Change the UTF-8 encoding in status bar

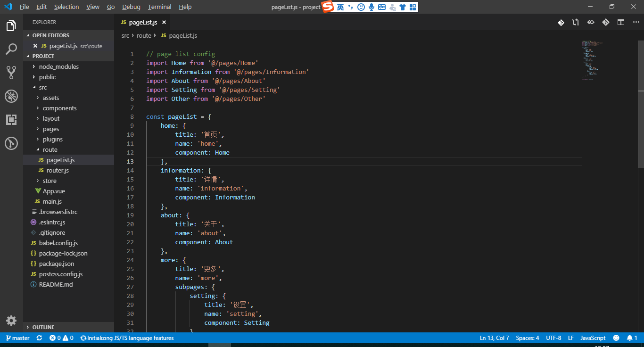[553, 338]
